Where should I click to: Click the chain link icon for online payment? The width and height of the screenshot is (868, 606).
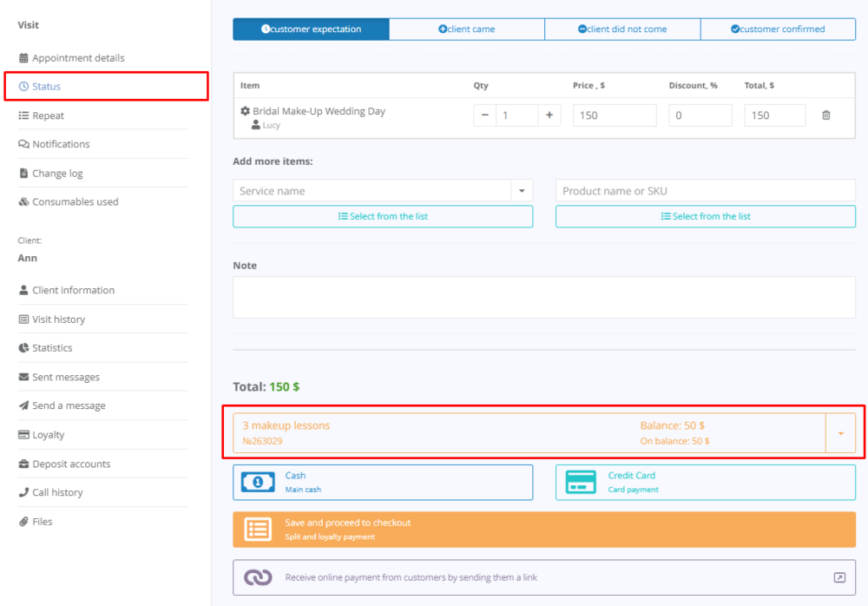(x=258, y=577)
